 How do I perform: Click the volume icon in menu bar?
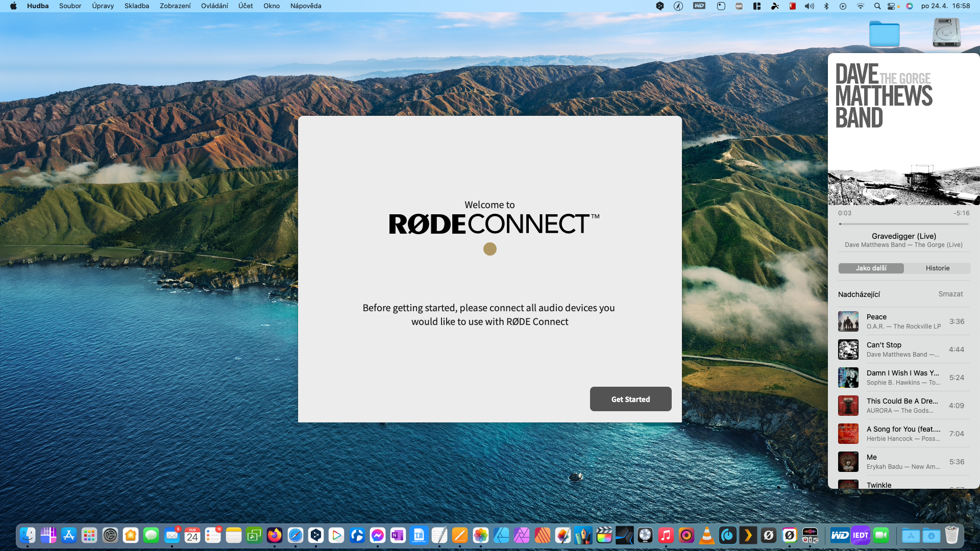(x=810, y=6)
